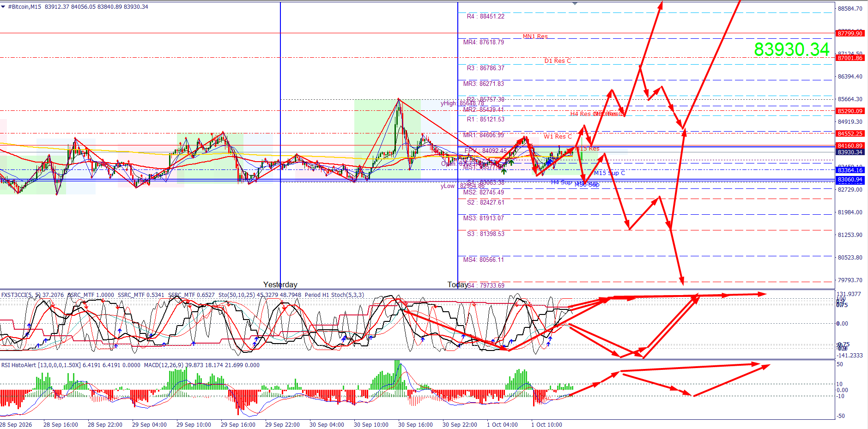The image size is (868, 429).
Task: Select the MS2: 82745.49 support label
Action: [x=484, y=192]
